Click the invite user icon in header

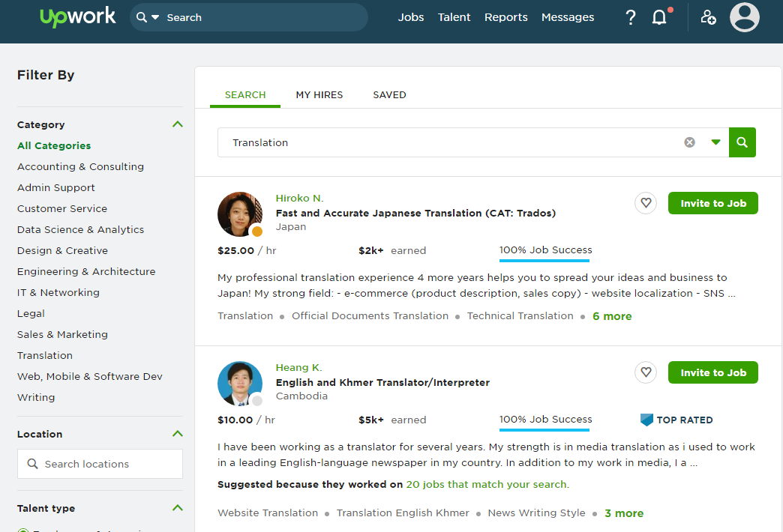click(x=708, y=17)
